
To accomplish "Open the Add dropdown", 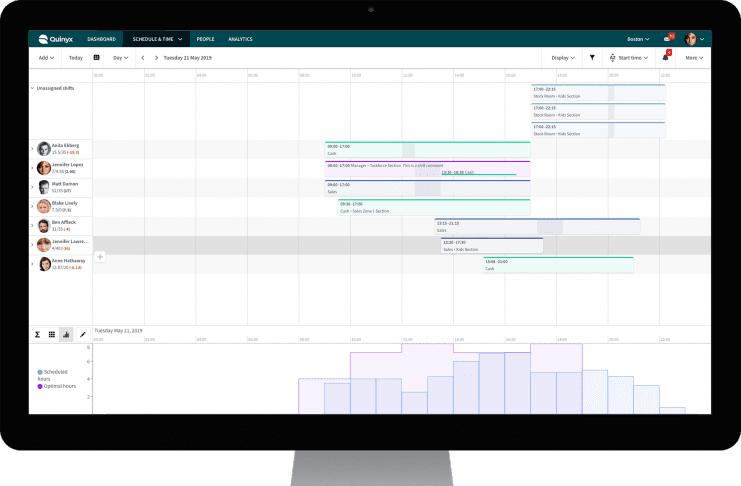I will pos(46,58).
